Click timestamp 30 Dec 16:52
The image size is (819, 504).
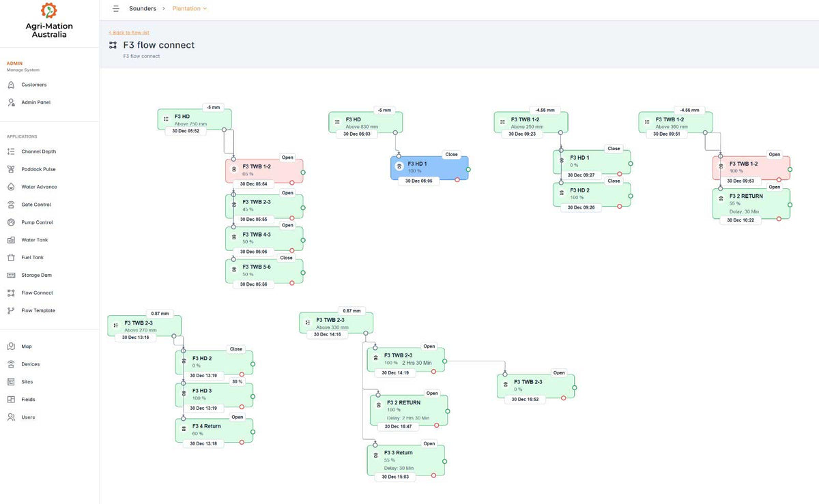(526, 400)
